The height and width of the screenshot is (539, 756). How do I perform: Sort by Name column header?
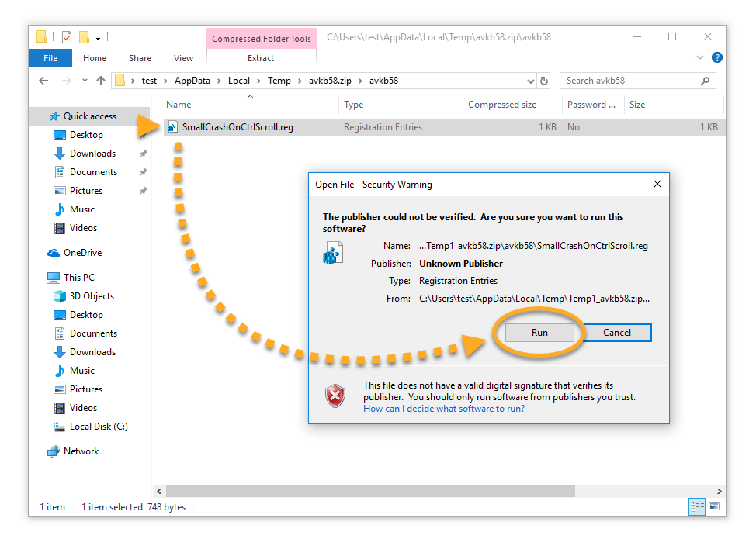coord(251,105)
